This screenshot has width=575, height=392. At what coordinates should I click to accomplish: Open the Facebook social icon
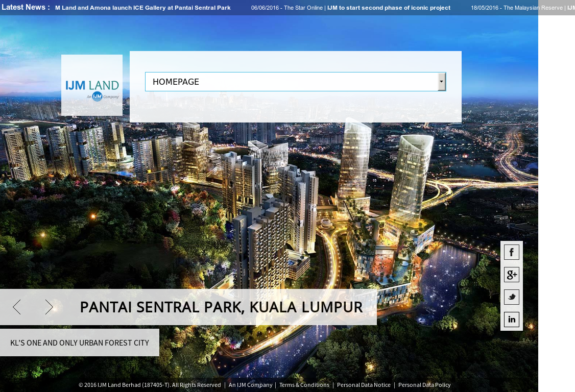[x=512, y=252]
